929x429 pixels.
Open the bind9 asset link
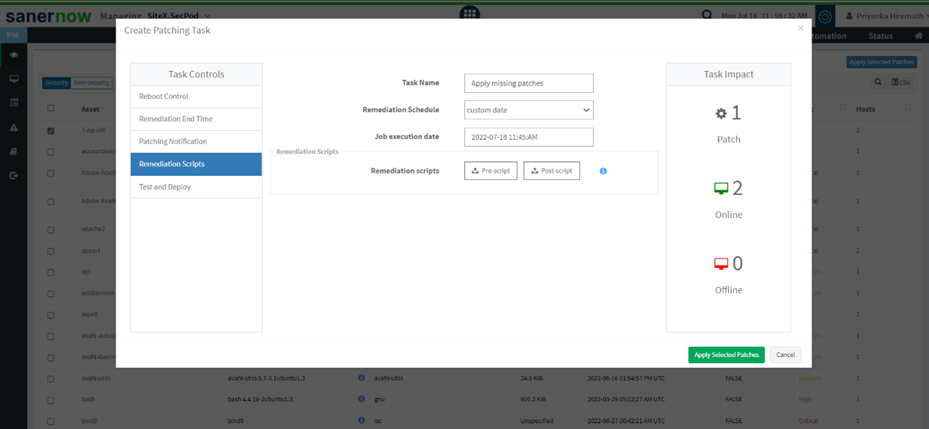click(89, 421)
